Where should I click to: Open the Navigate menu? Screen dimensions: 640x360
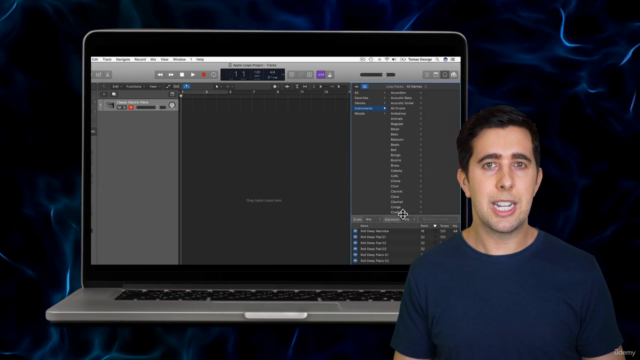(x=123, y=60)
